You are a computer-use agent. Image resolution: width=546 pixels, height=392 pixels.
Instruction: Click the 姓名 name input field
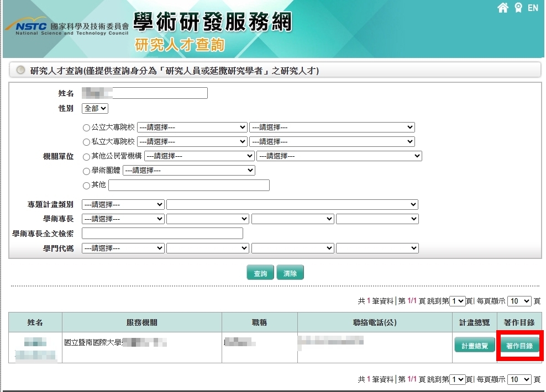pos(145,93)
